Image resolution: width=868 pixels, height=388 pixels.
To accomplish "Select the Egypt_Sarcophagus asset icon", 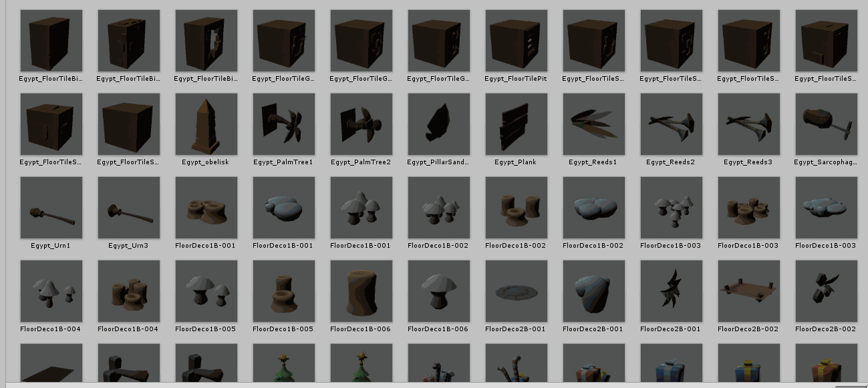I will tap(826, 124).
